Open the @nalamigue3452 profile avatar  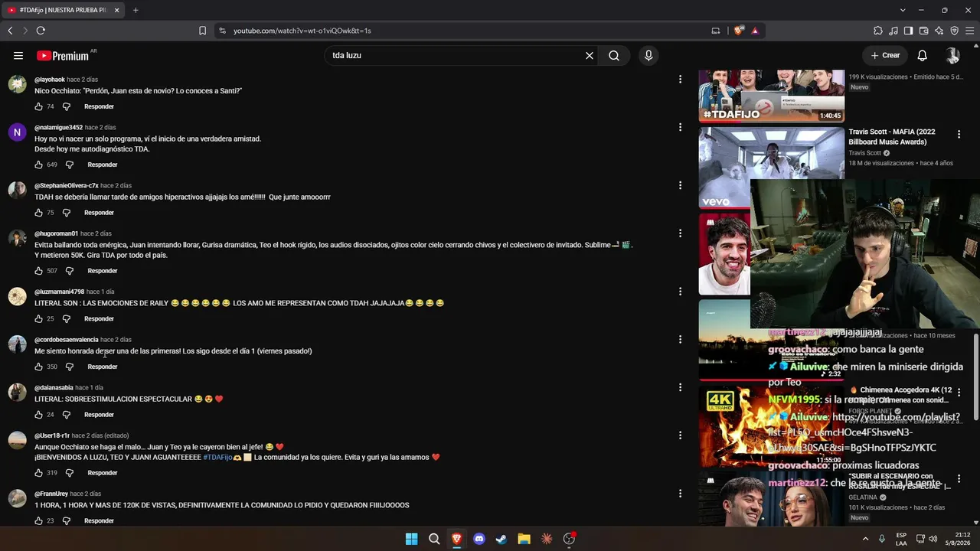point(18,132)
